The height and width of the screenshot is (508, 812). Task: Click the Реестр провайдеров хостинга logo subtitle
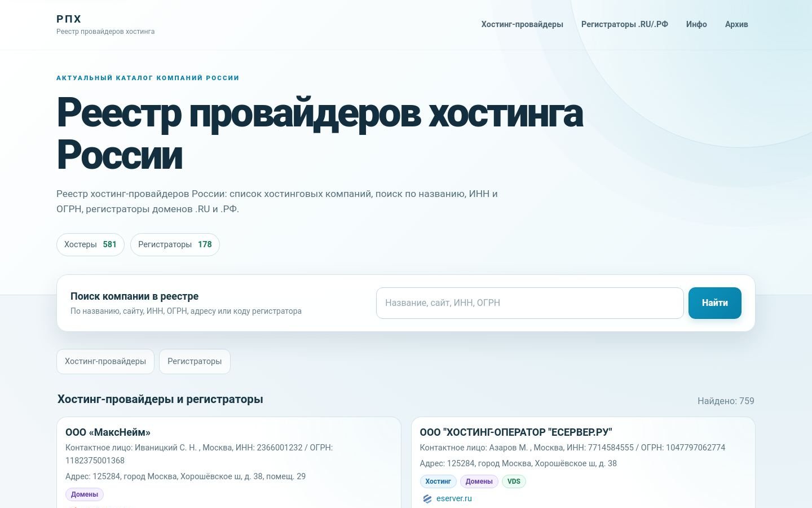pyautogui.click(x=105, y=32)
